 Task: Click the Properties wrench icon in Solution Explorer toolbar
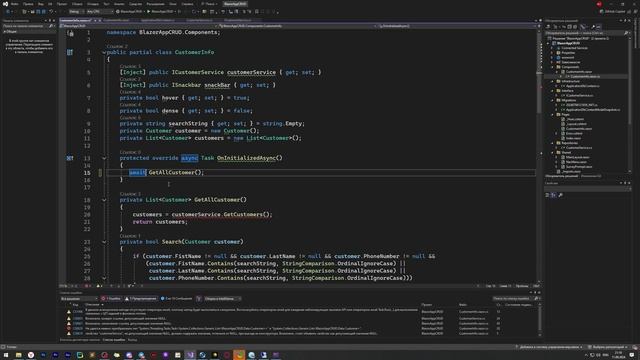pos(593,27)
